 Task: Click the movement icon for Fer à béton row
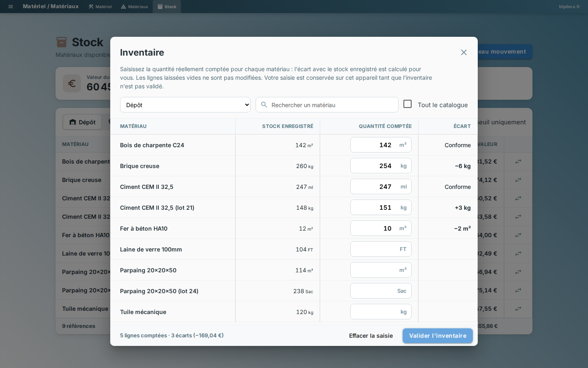click(518, 235)
